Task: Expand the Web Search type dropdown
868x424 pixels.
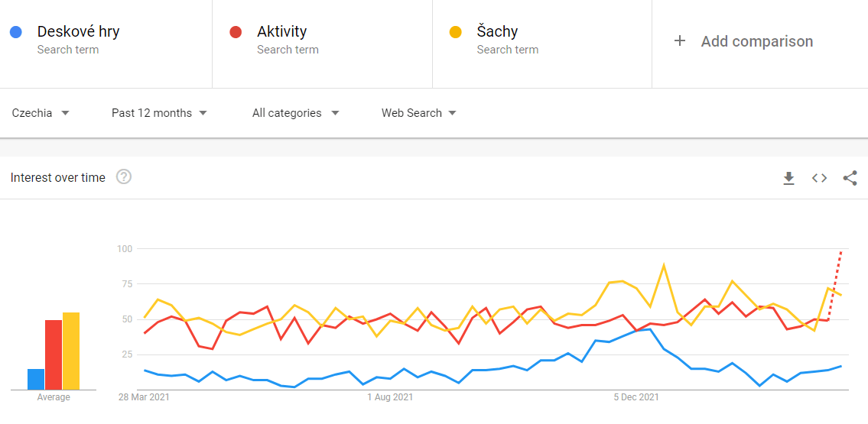Action: point(418,113)
